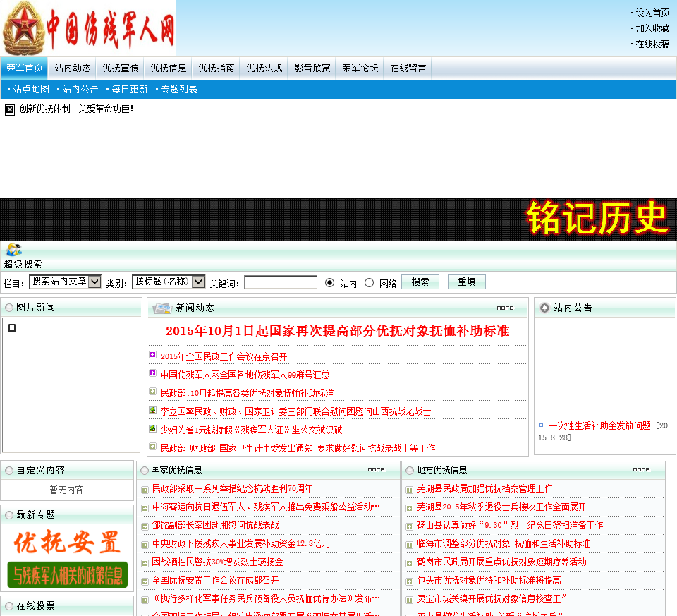
Task: Click the purple icon beside 2015年全国民政工作会议
Action: (152, 355)
